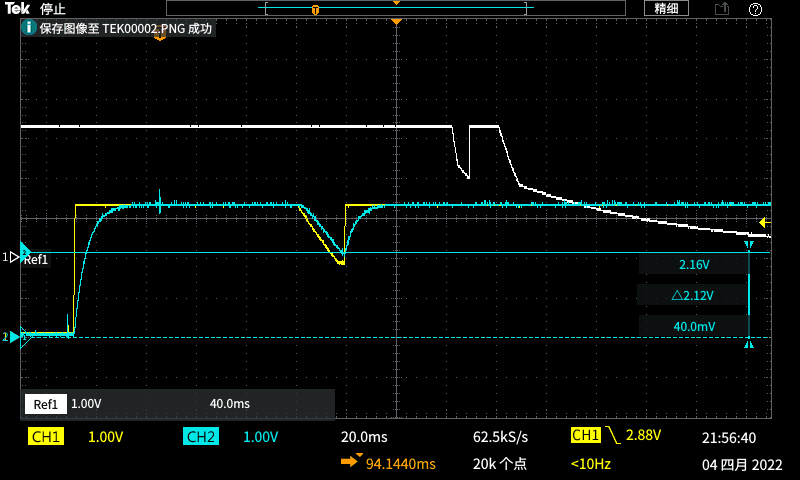Click the trigger level 2.88V
This screenshot has height=480, width=800.
tap(643, 435)
